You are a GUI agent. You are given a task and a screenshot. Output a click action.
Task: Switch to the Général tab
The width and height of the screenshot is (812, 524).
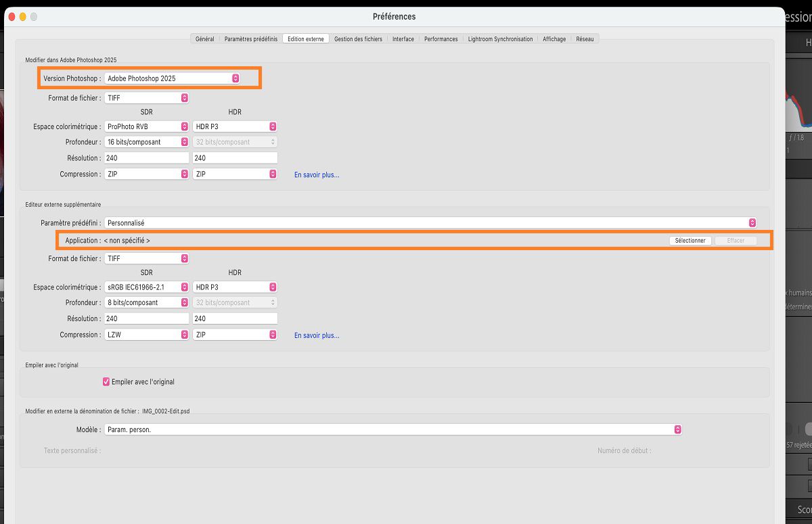[204, 39]
